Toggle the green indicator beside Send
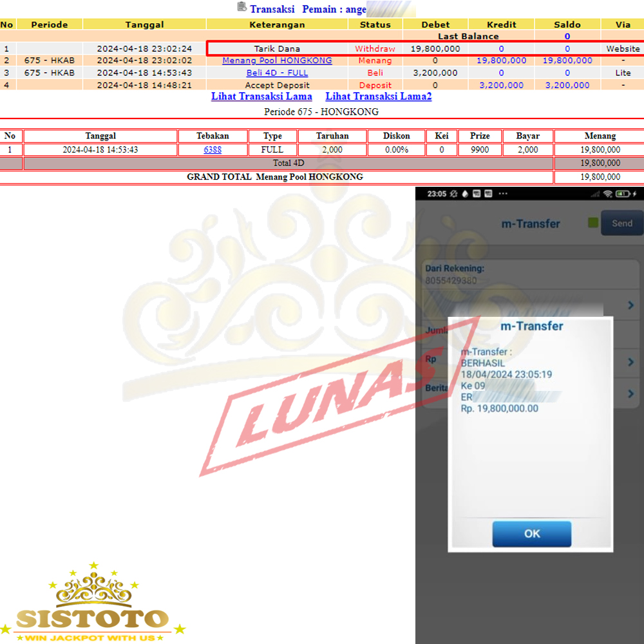 [593, 223]
